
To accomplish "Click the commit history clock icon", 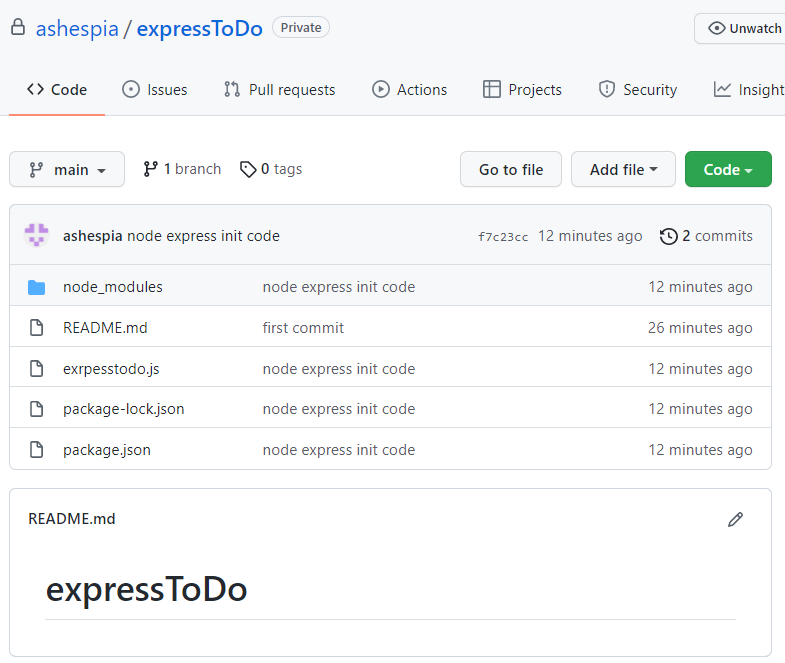I will tap(668, 236).
